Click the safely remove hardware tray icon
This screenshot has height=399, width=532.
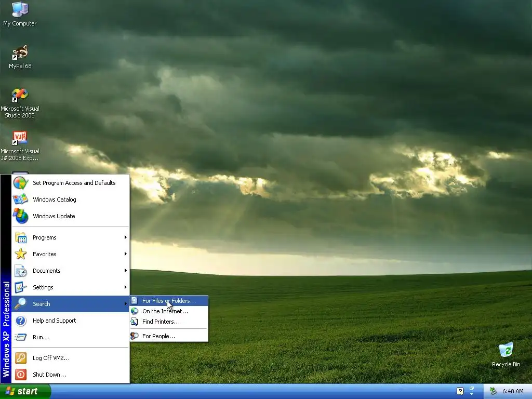click(x=494, y=391)
